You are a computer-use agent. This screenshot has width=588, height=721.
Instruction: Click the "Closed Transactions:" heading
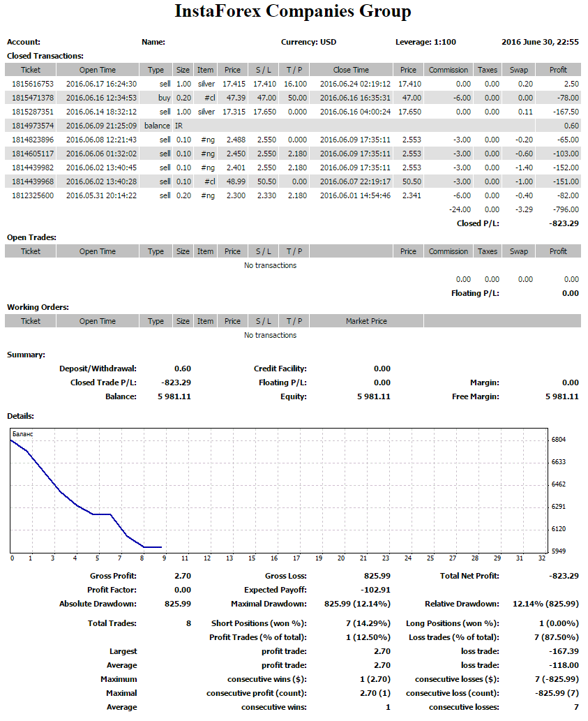(45, 56)
